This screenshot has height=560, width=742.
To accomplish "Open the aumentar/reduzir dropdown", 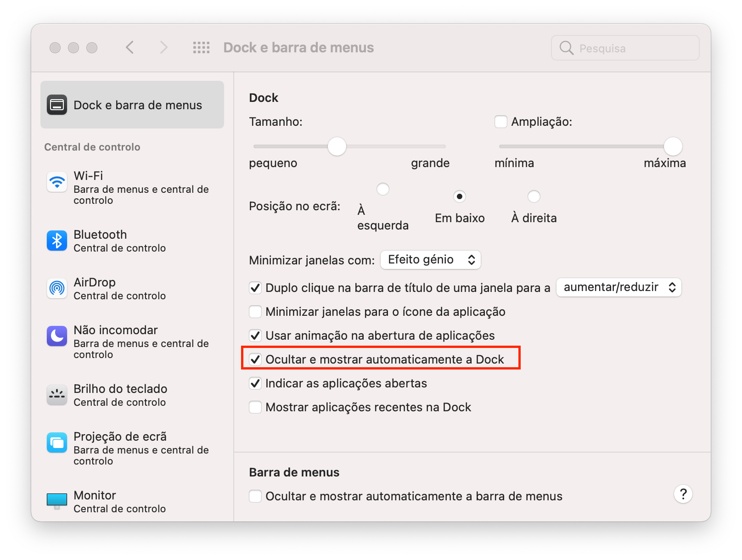I will click(x=619, y=287).
